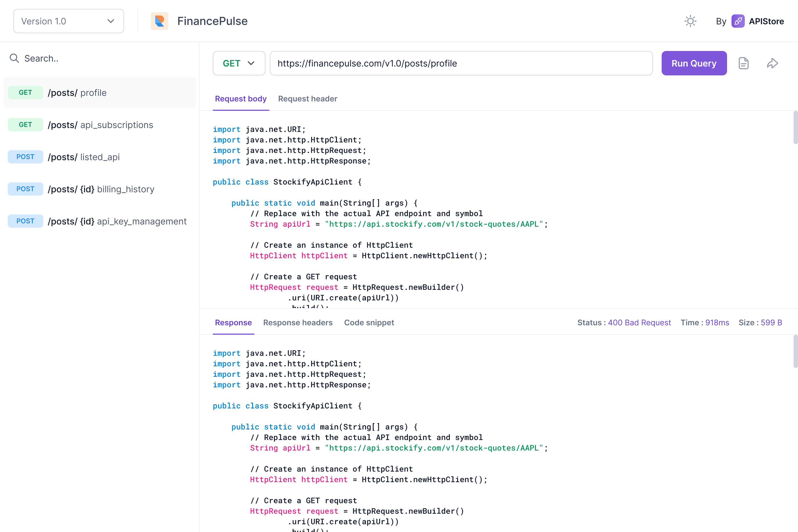Image resolution: width=798 pixels, height=532 pixels.
Task: Click the search magnifier icon
Action: coord(14,58)
